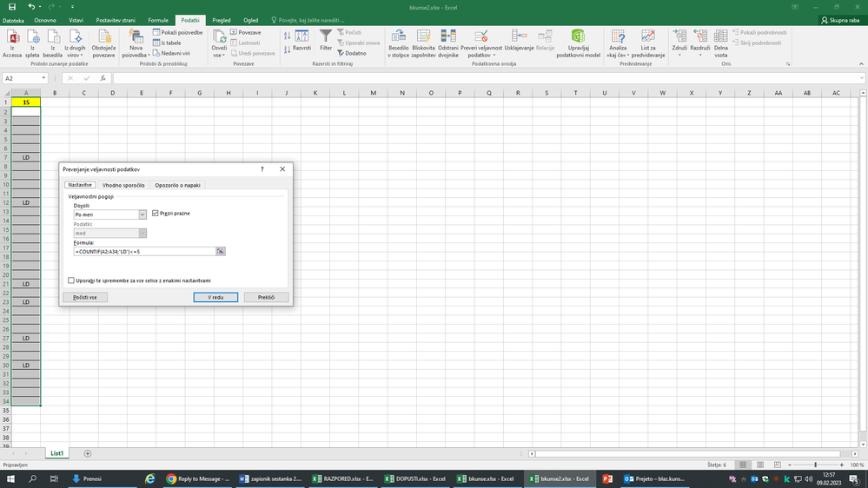Open the Razvrsti sort dialog icon
The image size is (868, 488).
coord(301,41)
